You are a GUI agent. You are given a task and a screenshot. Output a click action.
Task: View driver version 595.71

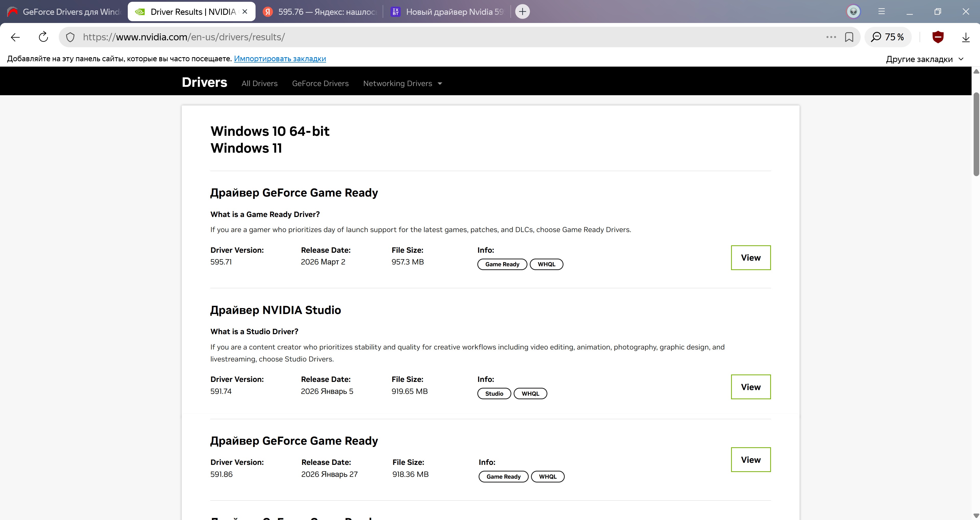tap(750, 258)
